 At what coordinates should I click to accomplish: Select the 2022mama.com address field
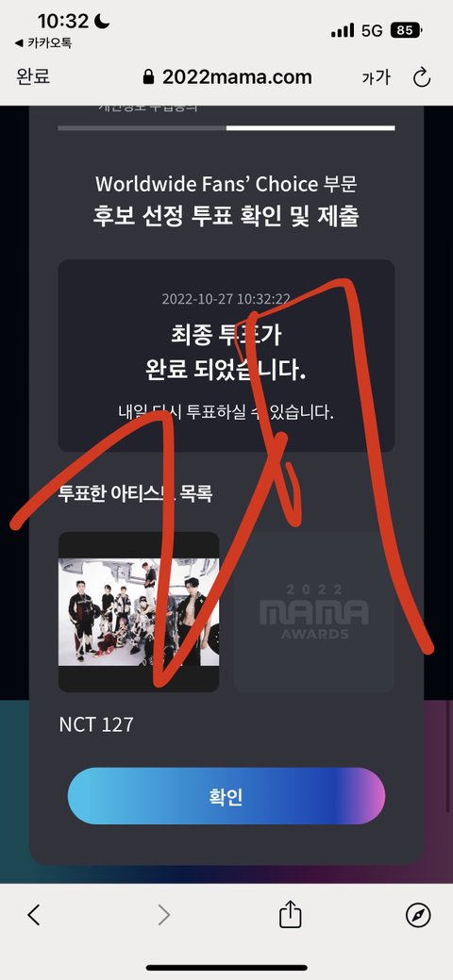(x=227, y=77)
